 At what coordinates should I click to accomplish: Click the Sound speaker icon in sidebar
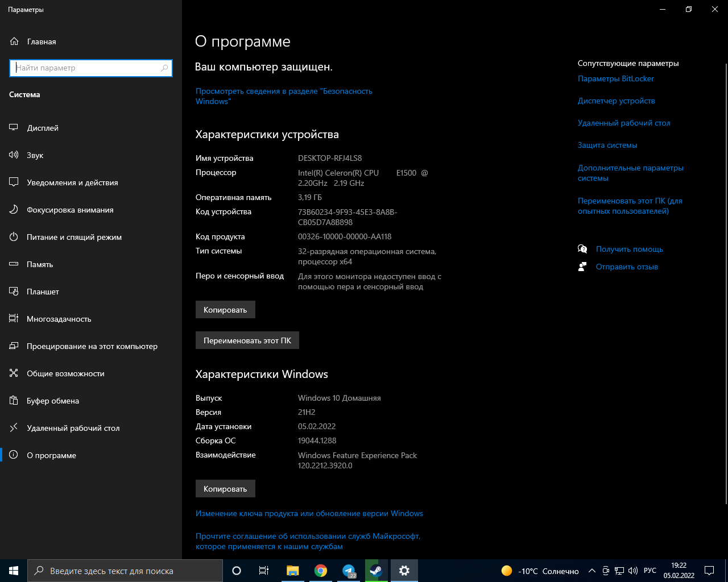pyautogui.click(x=14, y=155)
